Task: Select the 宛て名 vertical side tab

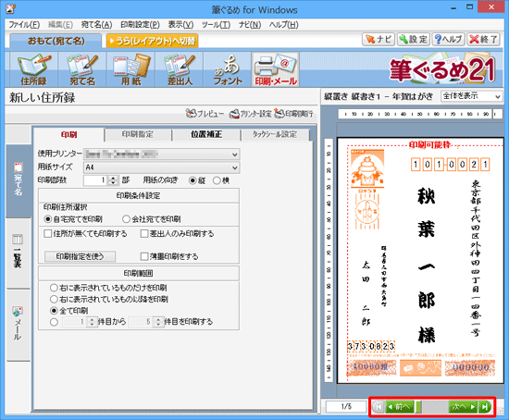Action: 19,180
